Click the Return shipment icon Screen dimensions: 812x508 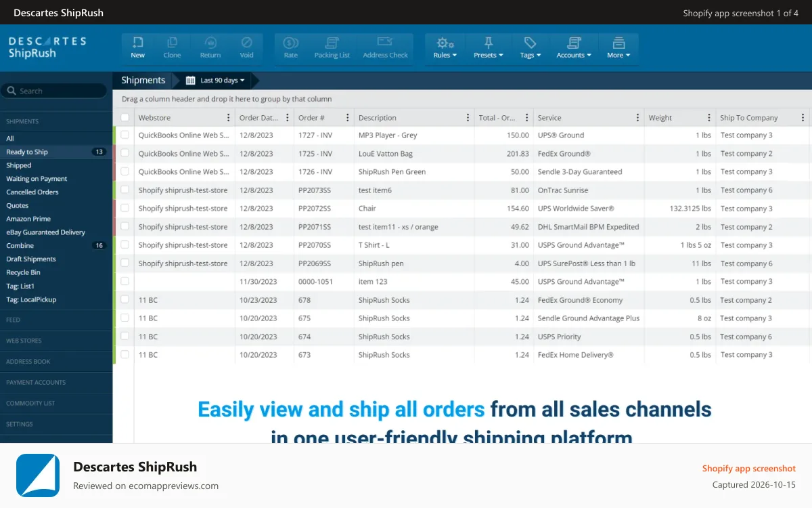click(x=210, y=48)
